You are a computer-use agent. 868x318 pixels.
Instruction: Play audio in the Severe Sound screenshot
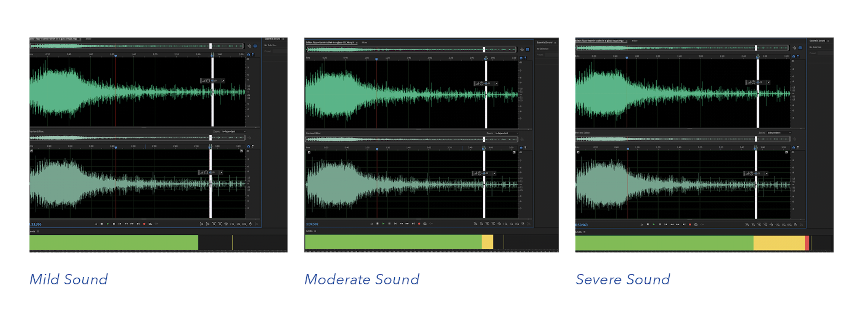[654, 225]
